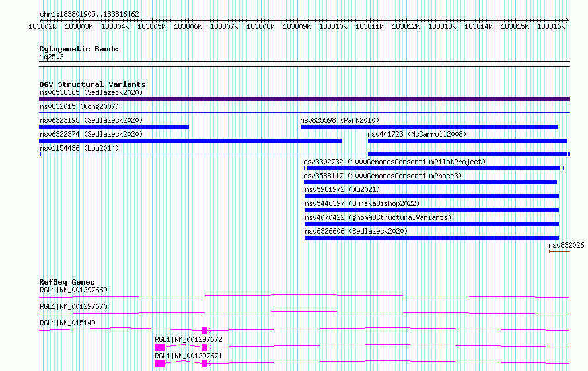Click the nsv1154436 (Lou2014) label
Image resolution: width=588 pixels, height=371 pixels.
(79, 148)
